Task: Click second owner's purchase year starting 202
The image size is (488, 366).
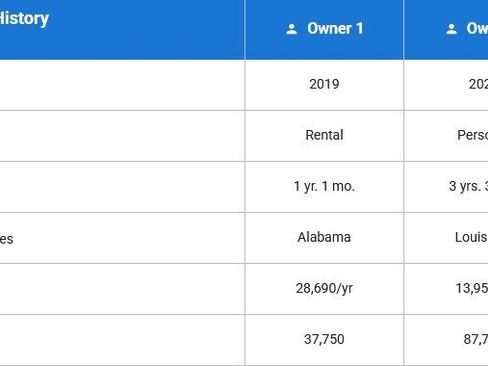Action: (478, 84)
